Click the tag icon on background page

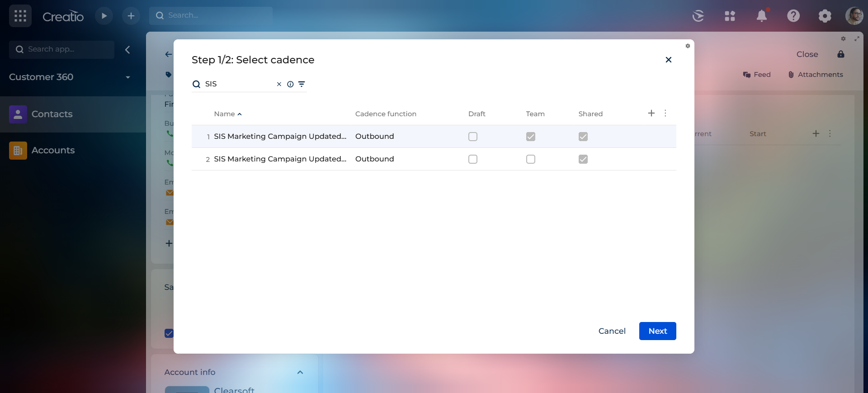click(x=169, y=75)
